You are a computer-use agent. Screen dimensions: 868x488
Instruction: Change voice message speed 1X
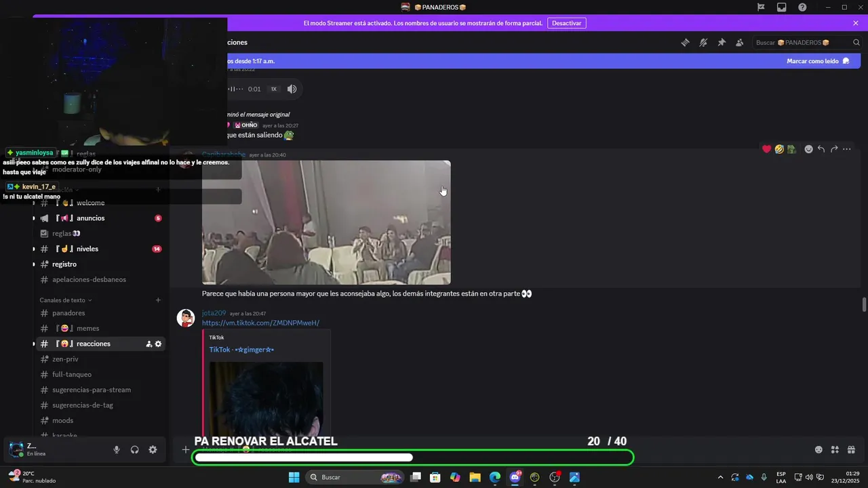(x=274, y=89)
